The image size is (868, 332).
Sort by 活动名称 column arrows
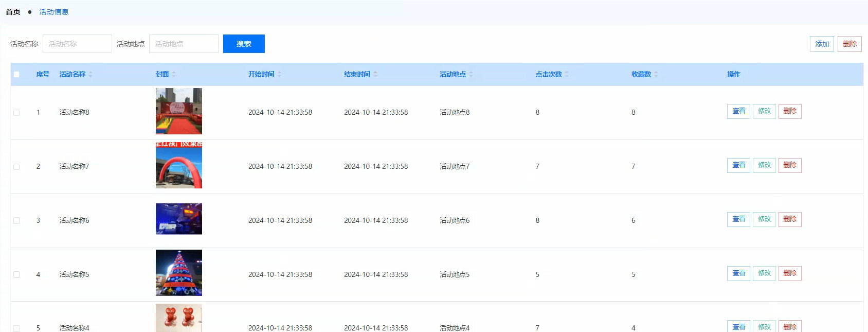click(91, 74)
